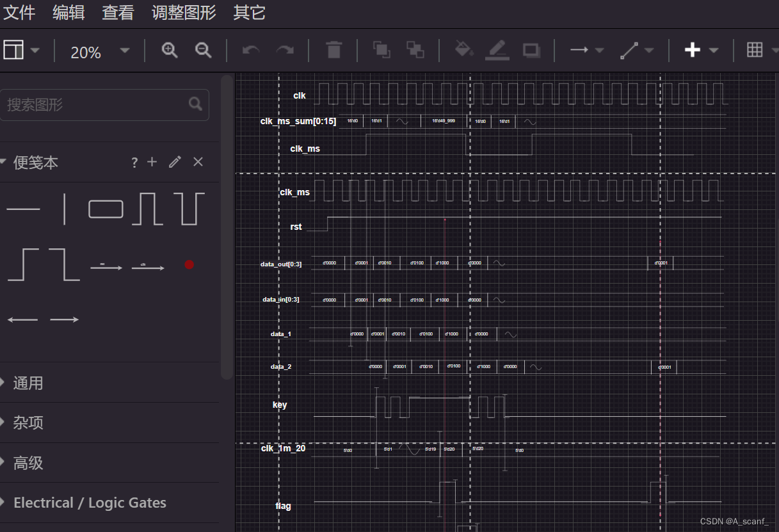
Task: Expand the Electrical / Logic Gates section
Action: (x=90, y=503)
